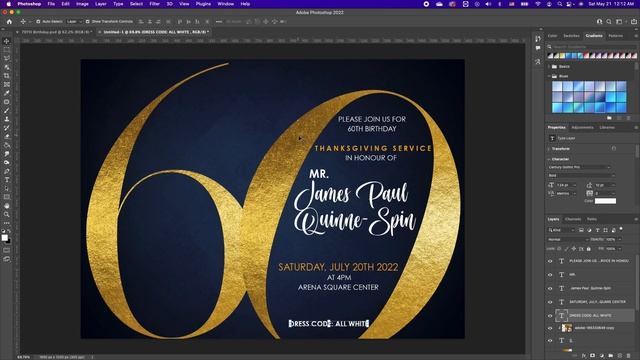Viewport: 640px width, 360px height.
Task: Select the Move tool
Action: (7, 41)
